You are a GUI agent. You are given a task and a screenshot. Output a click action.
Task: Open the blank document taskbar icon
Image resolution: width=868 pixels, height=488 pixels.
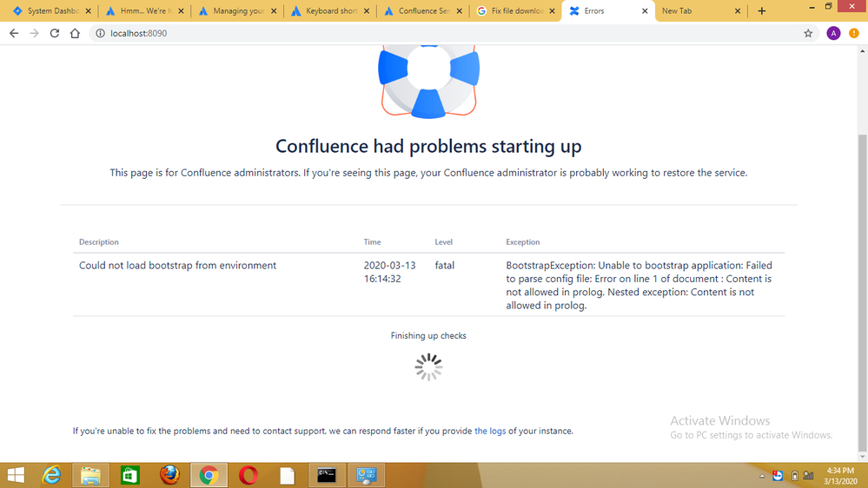pyautogui.click(x=288, y=475)
